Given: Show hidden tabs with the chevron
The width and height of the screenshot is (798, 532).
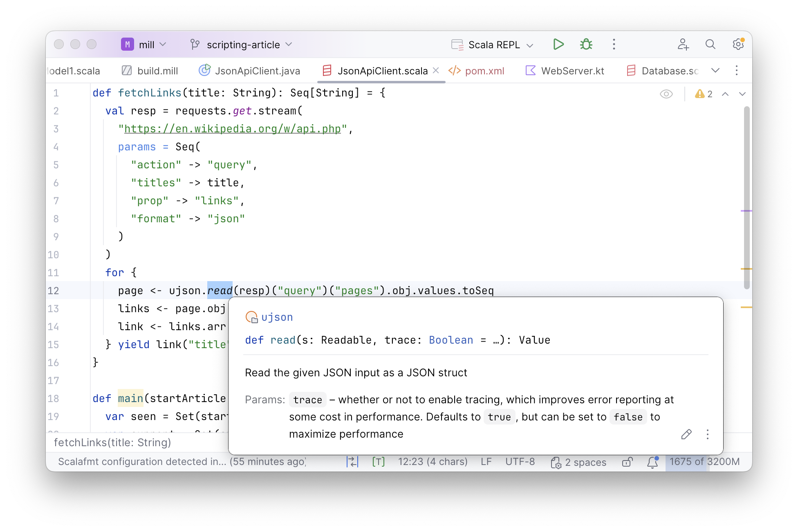Looking at the screenshot, I should [715, 70].
